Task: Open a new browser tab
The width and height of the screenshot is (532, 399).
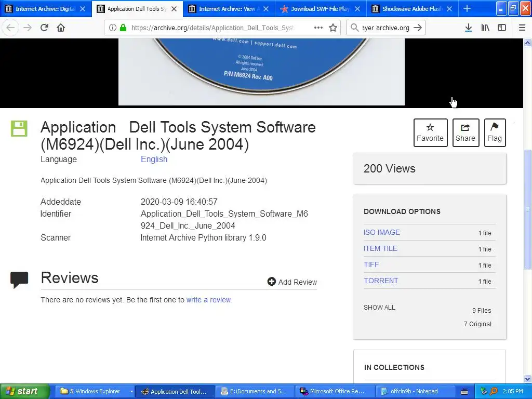Action: (x=467, y=8)
